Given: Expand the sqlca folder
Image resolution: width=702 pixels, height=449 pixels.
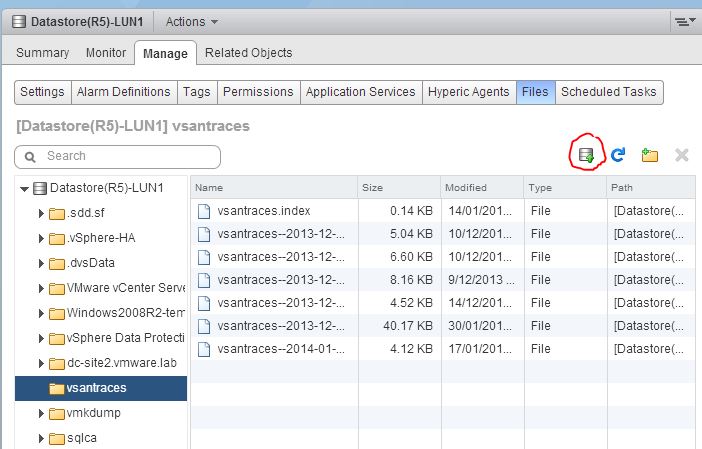Looking at the screenshot, I should click(41, 439).
